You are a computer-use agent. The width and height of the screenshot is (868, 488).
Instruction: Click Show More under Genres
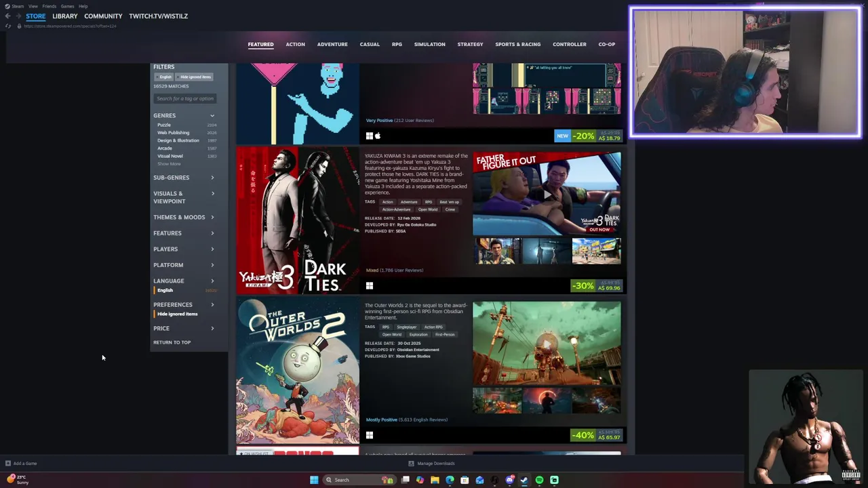[x=169, y=164]
